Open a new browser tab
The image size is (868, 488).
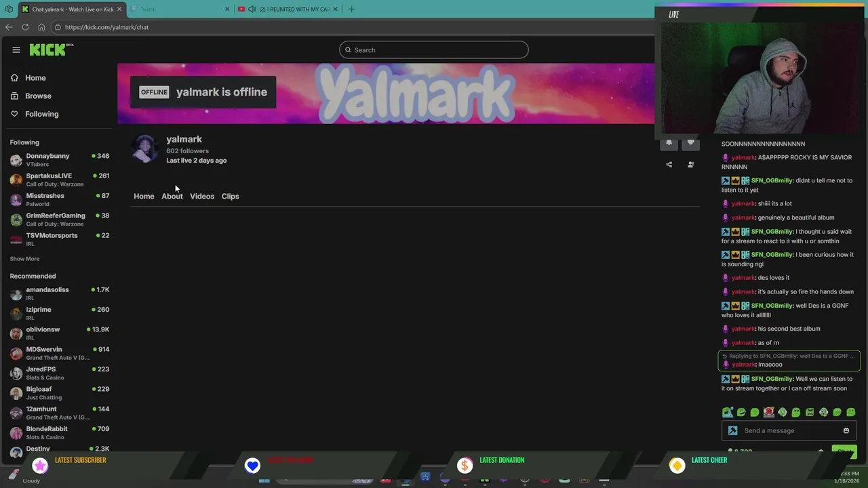(351, 9)
